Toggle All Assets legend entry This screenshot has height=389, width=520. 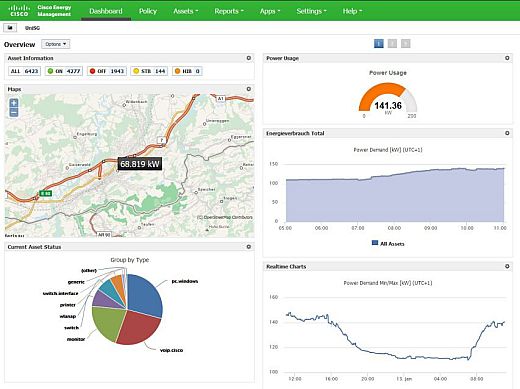(x=388, y=244)
